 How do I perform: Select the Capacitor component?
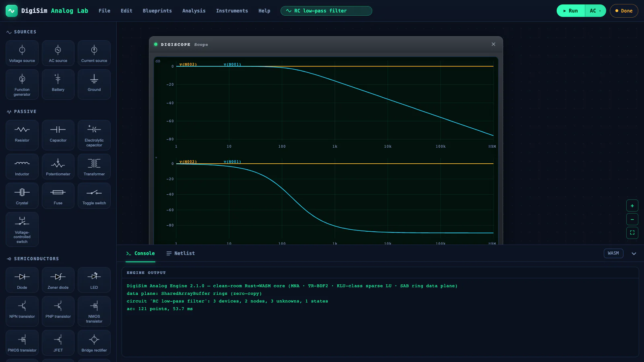tap(58, 135)
